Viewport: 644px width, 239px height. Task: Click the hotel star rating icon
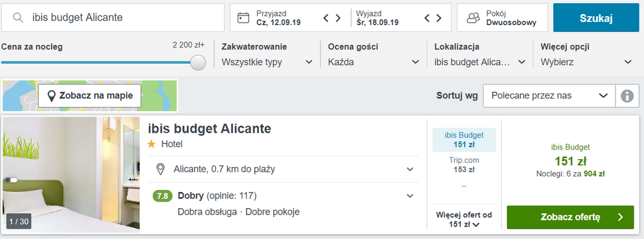[152, 144]
